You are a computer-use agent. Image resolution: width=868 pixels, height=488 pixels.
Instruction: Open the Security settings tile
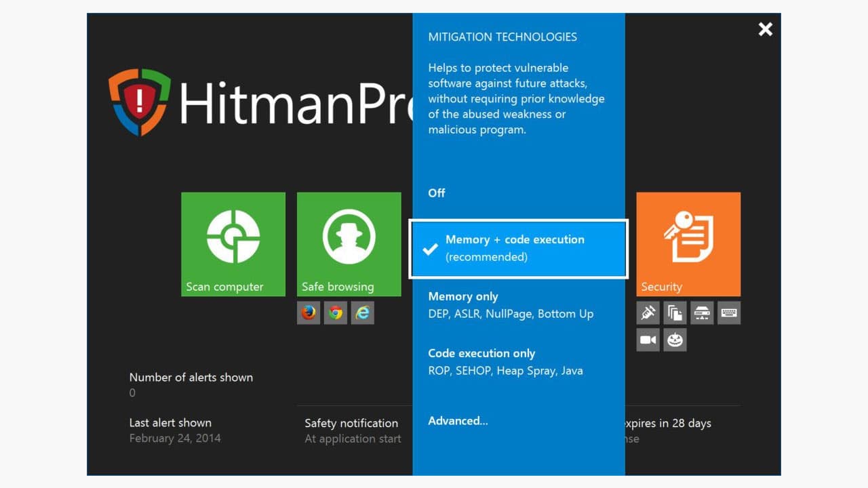point(688,244)
